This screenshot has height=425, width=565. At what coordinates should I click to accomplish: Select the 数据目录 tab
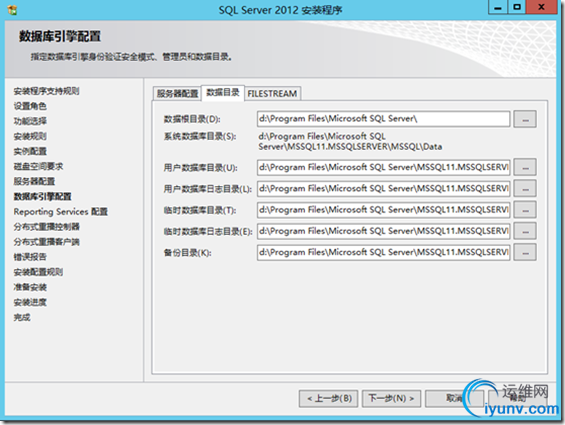click(x=223, y=93)
